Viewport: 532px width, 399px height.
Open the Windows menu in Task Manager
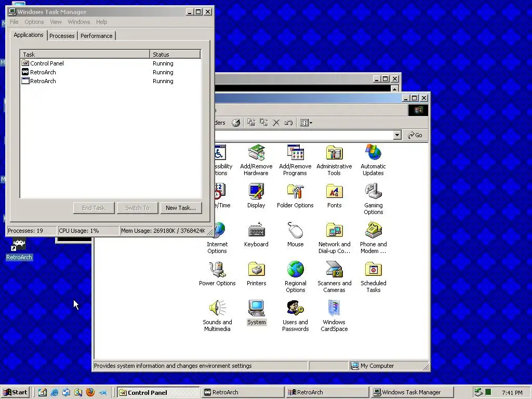point(79,22)
